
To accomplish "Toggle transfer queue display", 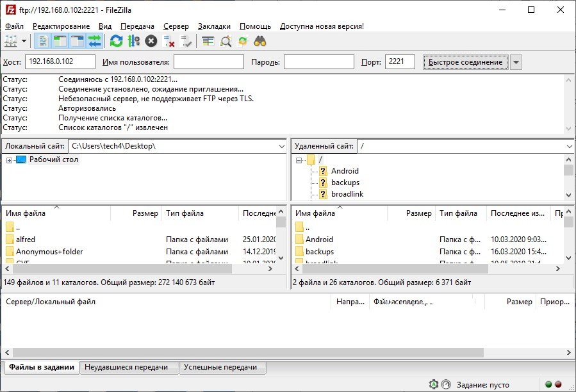I will [x=94, y=41].
